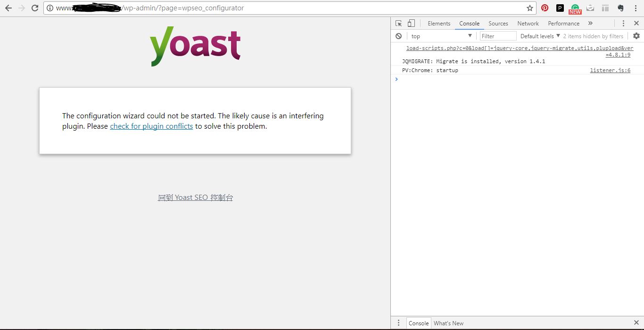The width and height of the screenshot is (644, 330).
Task: Open the drawer menu beside the bottom Console tab
Action: tap(398, 323)
